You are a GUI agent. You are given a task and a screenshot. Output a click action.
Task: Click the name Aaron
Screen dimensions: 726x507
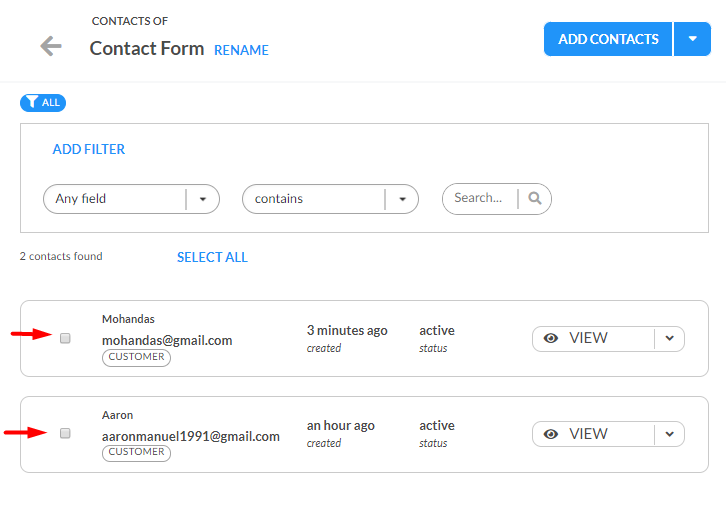(x=118, y=415)
